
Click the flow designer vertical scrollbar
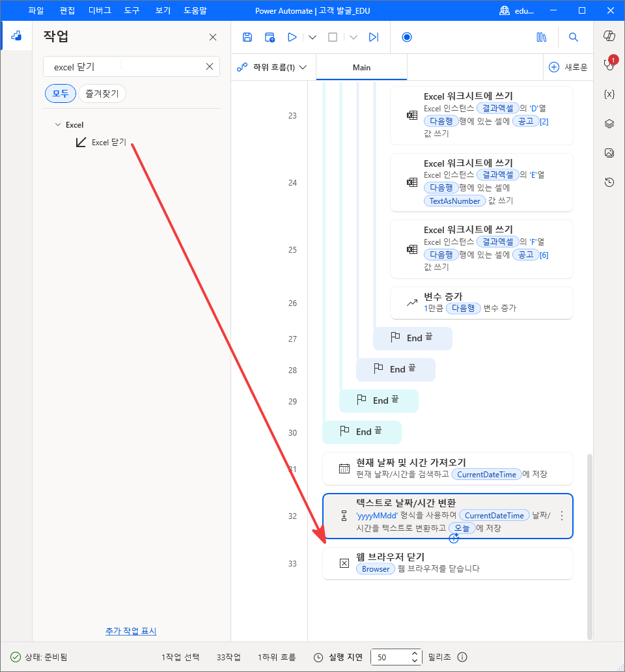tap(589, 546)
